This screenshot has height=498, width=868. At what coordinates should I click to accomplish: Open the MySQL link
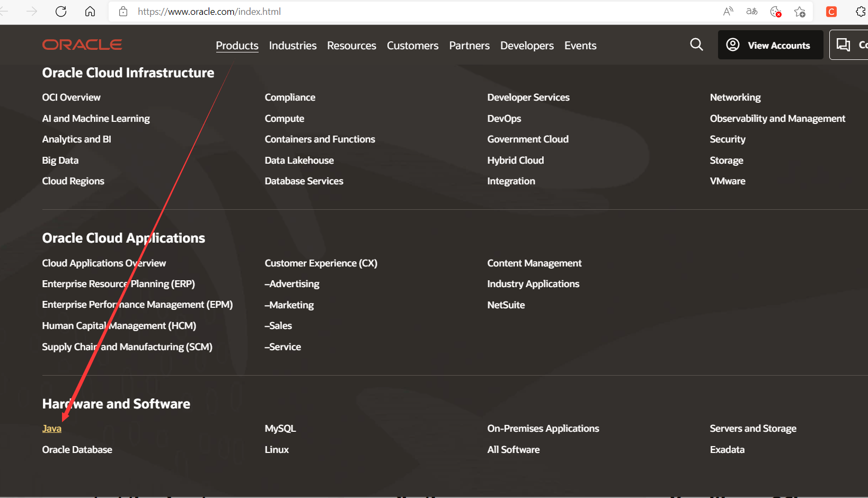click(280, 429)
